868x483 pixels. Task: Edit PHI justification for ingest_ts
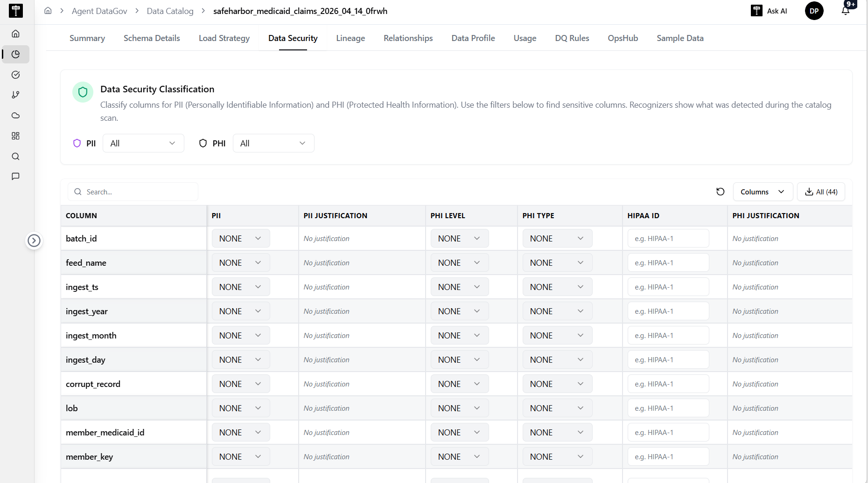coord(755,287)
